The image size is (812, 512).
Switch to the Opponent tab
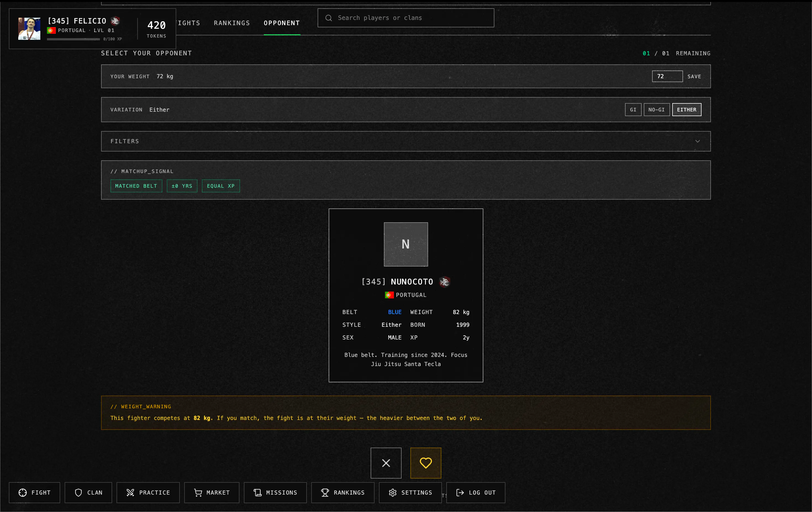(281, 23)
